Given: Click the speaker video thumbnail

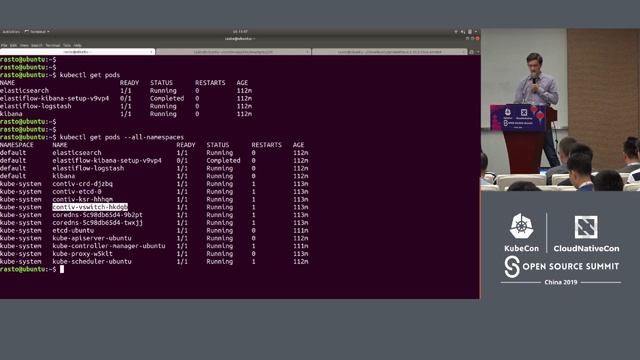Looking at the screenshot, I should [560, 110].
